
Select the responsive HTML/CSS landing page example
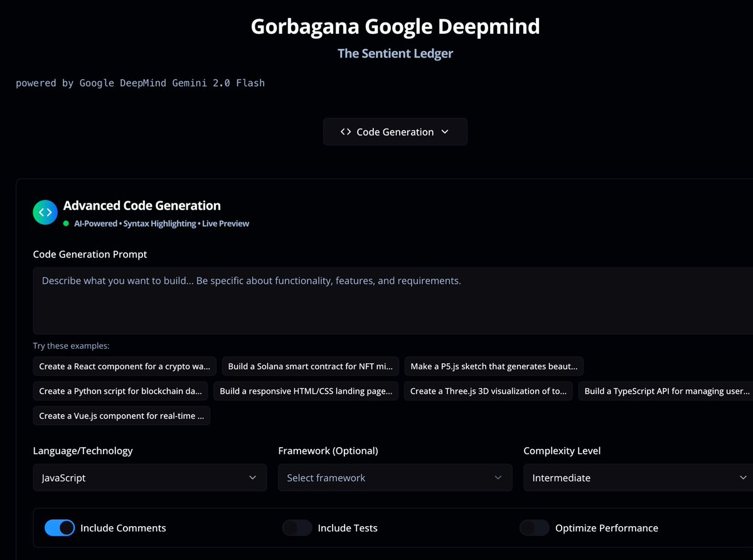[x=306, y=391]
